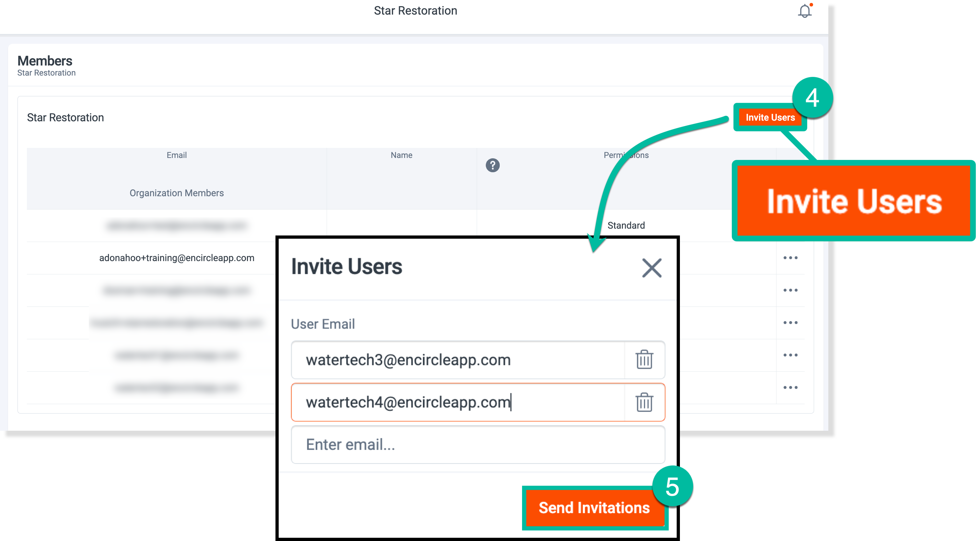Select the adonahoo+training@encircleapp.com email

[x=177, y=258]
